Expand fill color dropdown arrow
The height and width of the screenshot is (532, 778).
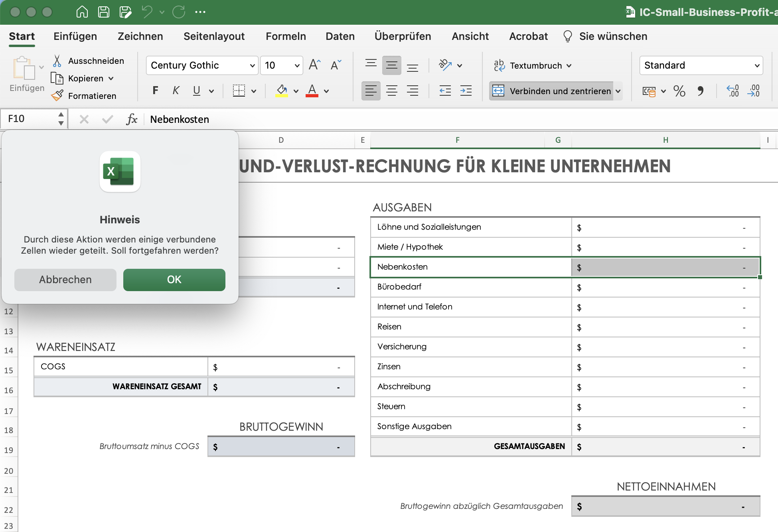coord(296,91)
